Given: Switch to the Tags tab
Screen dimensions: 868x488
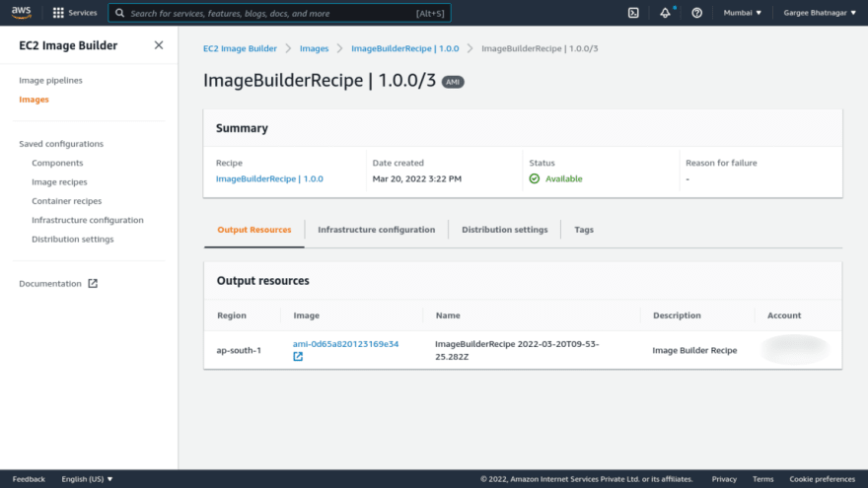Looking at the screenshot, I should coord(584,230).
